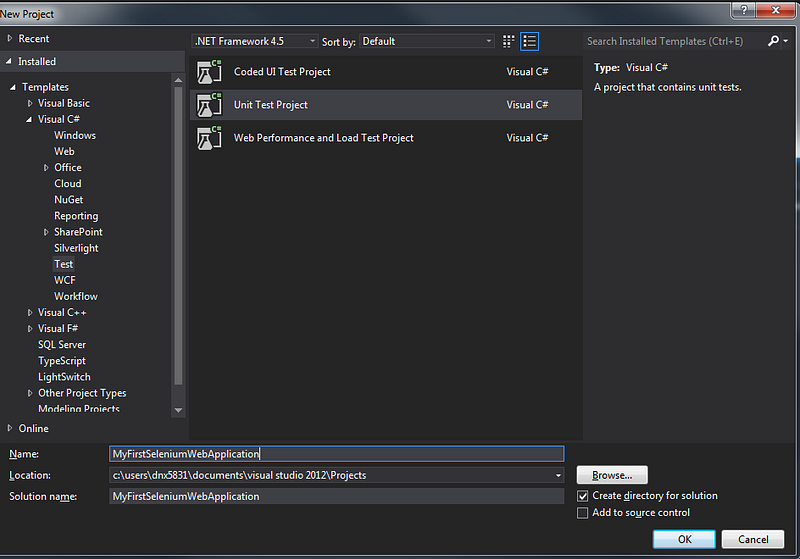This screenshot has width=800, height=559.
Task: Click the Location path field
Action: pyautogui.click(x=332, y=475)
